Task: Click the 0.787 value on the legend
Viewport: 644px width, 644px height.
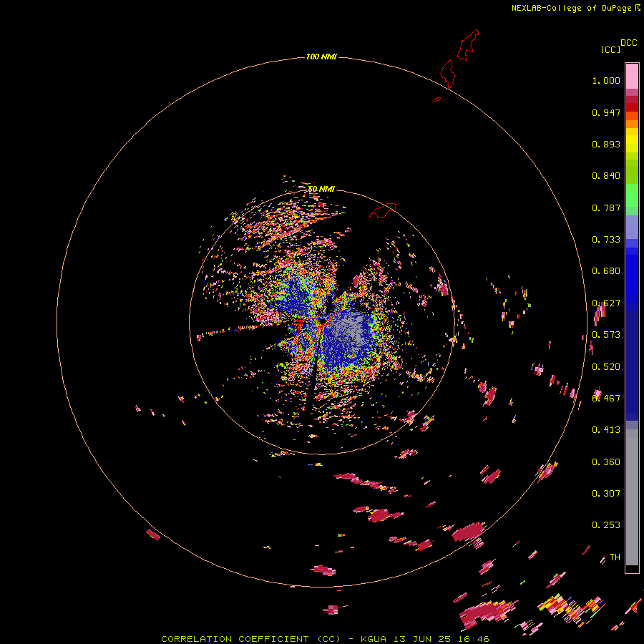Action: 606,208
